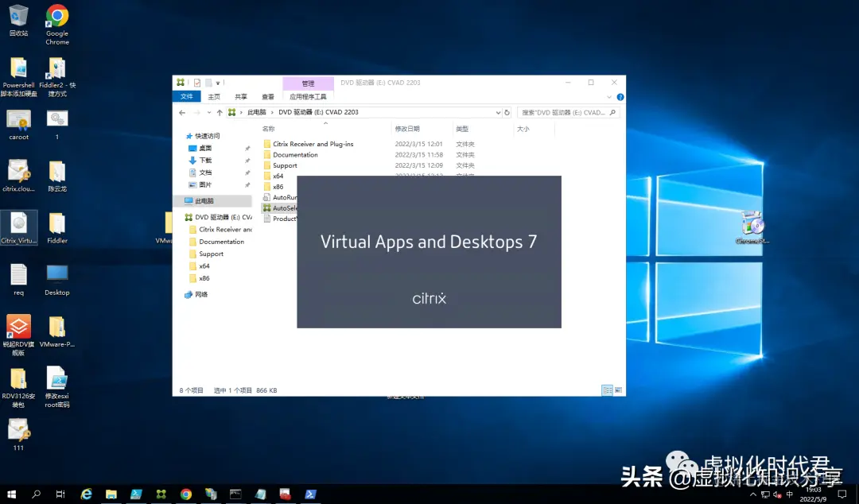Open the 回收站 (Recycle Bin)
The height and width of the screenshot is (504, 859).
[17, 17]
